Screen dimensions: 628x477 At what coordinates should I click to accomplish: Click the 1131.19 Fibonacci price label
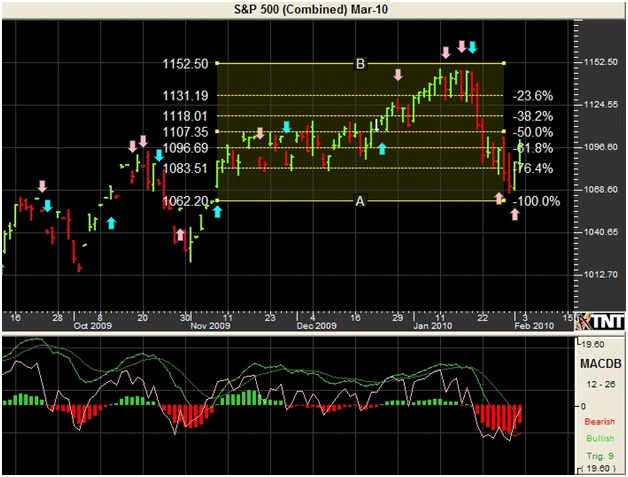[x=185, y=96]
